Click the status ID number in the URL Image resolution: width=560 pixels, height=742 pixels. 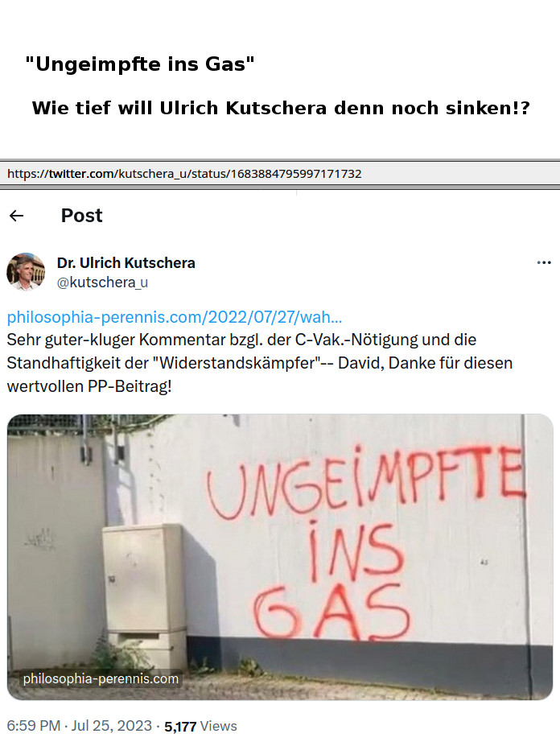point(296,174)
